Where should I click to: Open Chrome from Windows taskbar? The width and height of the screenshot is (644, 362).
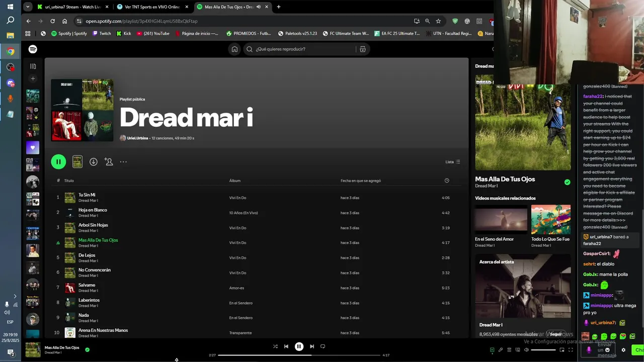point(10,51)
